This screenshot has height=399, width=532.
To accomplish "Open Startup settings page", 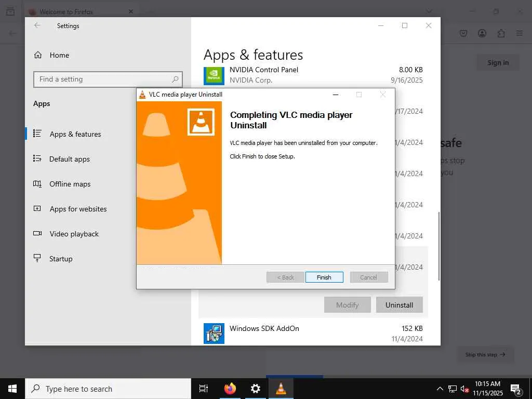I will click(61, 259).
